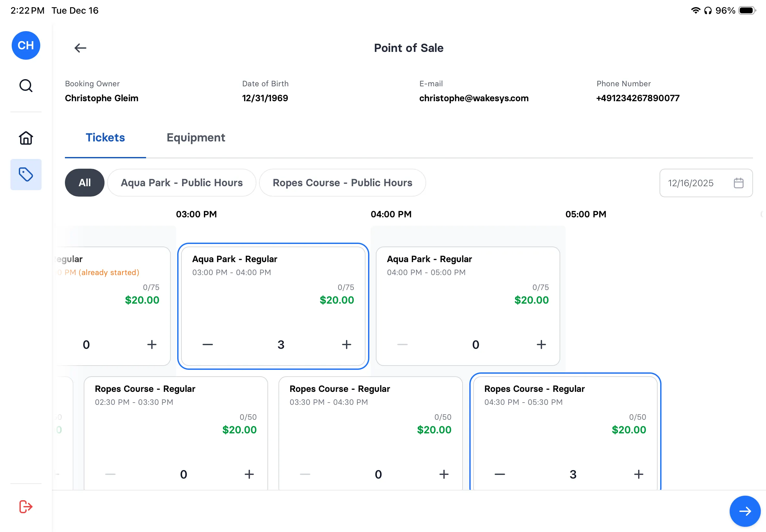Go to home via the sidebar icon
This screenshot has height=532, width=766.
tap(26, 138)
